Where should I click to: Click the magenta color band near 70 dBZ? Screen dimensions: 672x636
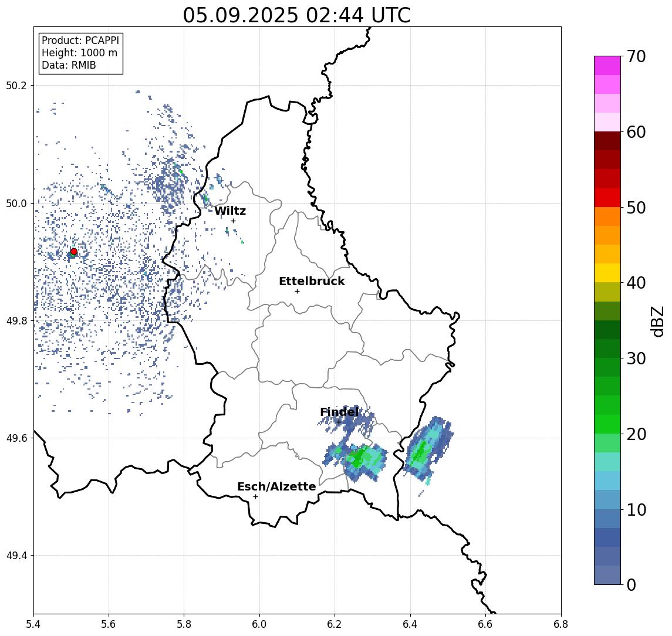607,66
